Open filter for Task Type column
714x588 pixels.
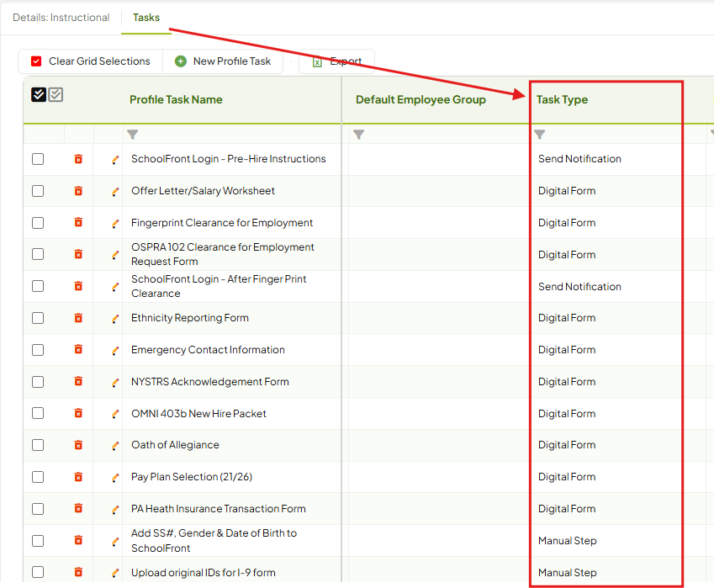click(x=540, y=135)
